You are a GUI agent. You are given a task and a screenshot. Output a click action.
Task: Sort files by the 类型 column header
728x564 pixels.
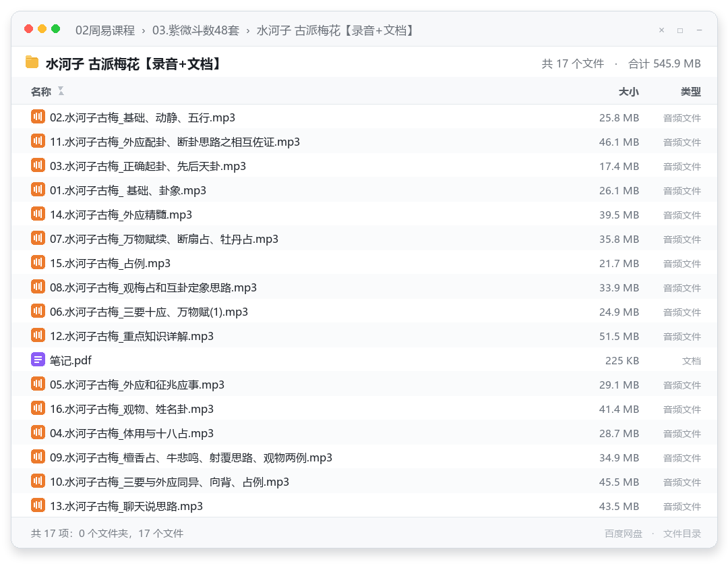691,92
